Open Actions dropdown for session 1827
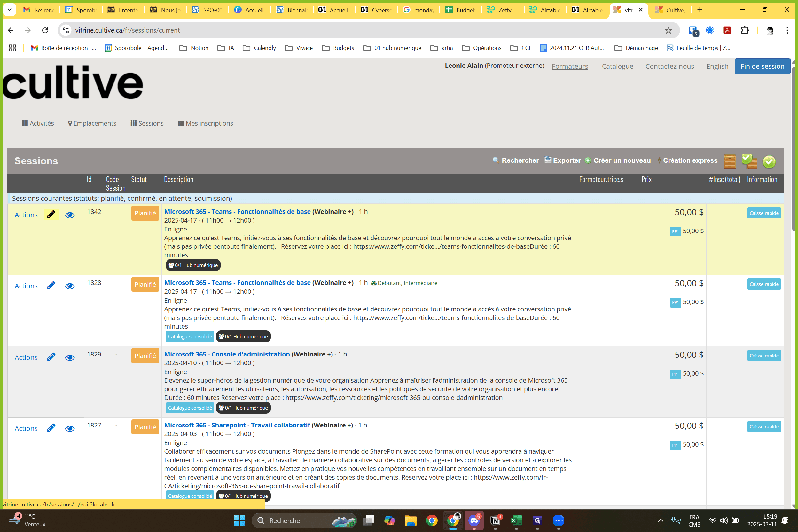This screenshot has height=532, width=798. [26, 428]
